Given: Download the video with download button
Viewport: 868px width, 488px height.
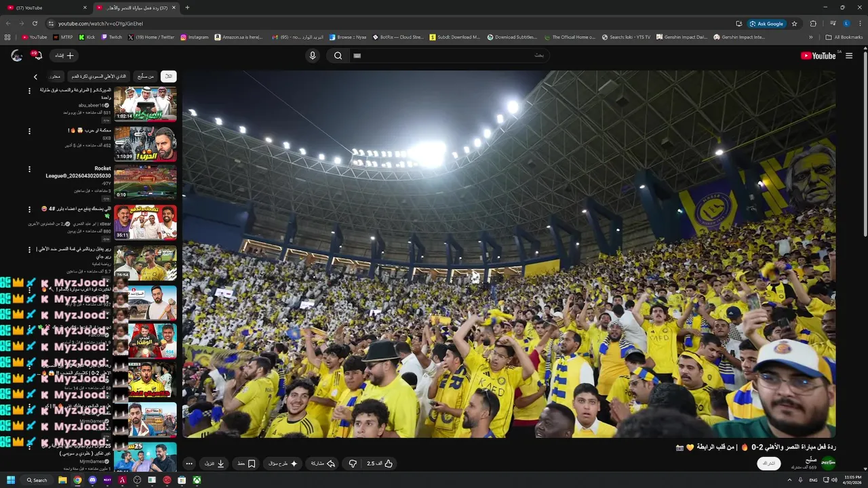Looking at the screenshot, I should pyautogui.click(x=215, y=464).
